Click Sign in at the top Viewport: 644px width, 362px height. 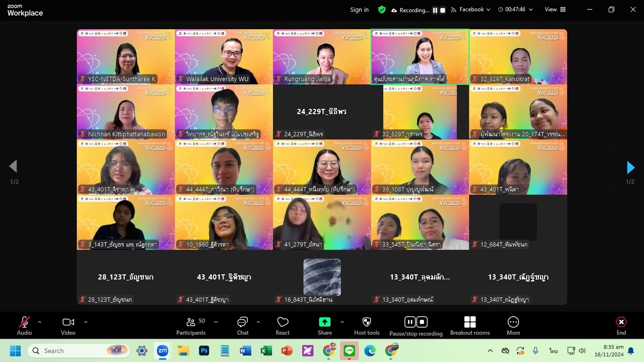(x=359, y=9)
